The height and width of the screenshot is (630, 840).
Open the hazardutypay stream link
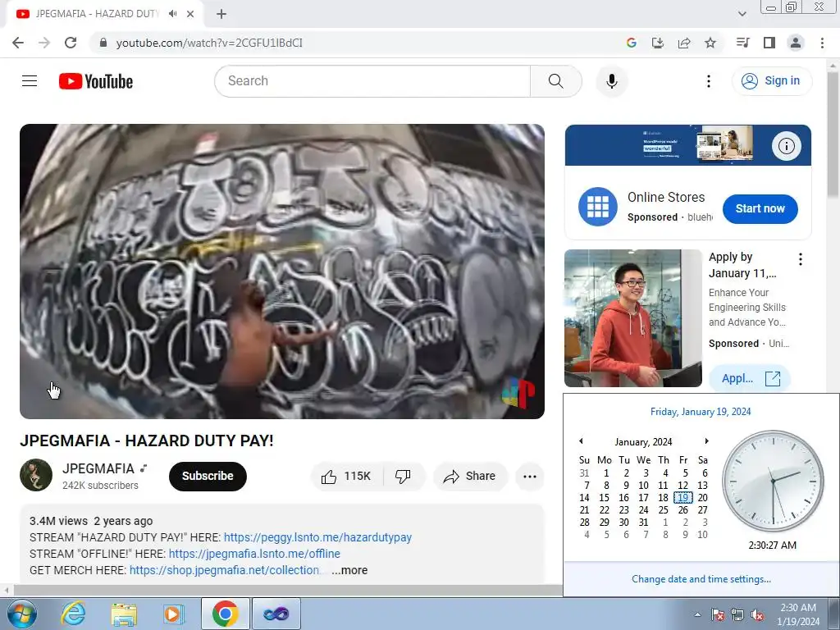317,537
